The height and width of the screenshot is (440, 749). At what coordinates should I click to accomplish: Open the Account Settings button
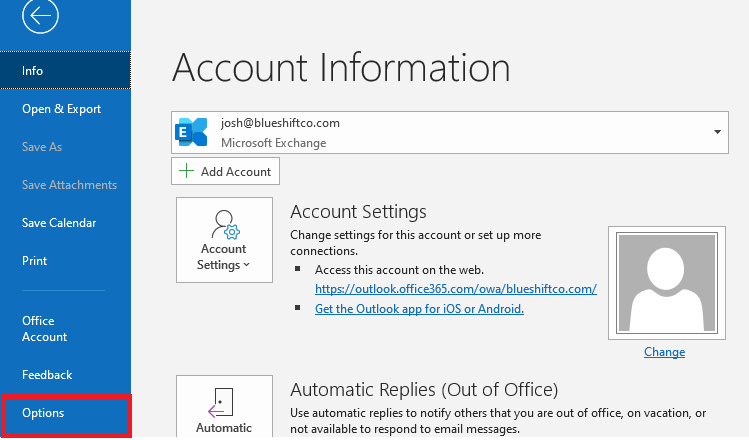tap(225, 240)
